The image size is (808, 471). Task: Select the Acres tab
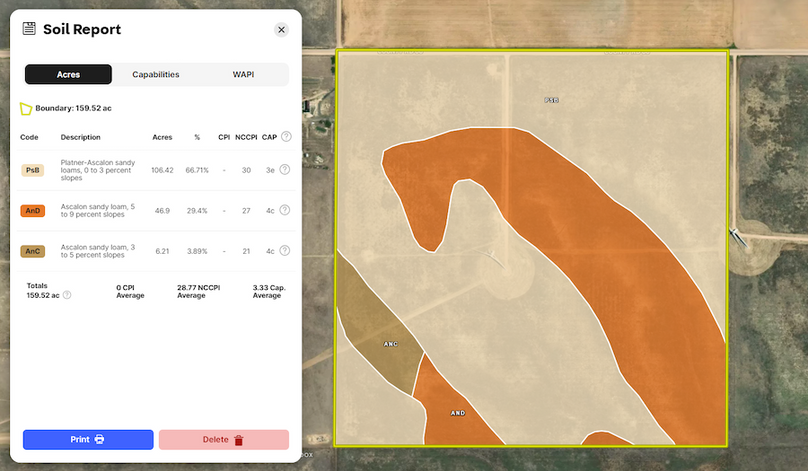click(x=68, y=75)
